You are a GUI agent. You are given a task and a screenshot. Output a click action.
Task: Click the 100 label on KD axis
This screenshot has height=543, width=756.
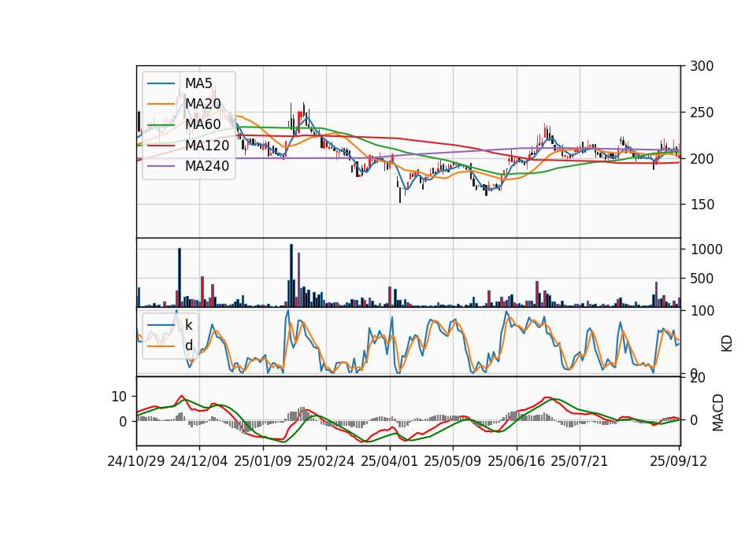[x=703, y=311]
